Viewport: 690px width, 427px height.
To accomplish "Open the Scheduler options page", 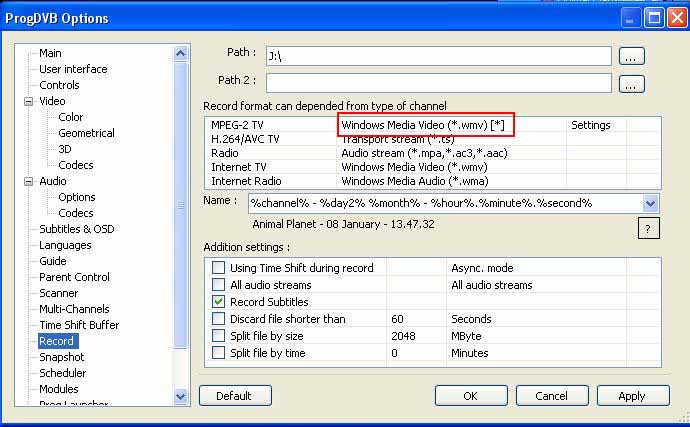I will pos(62,373).
